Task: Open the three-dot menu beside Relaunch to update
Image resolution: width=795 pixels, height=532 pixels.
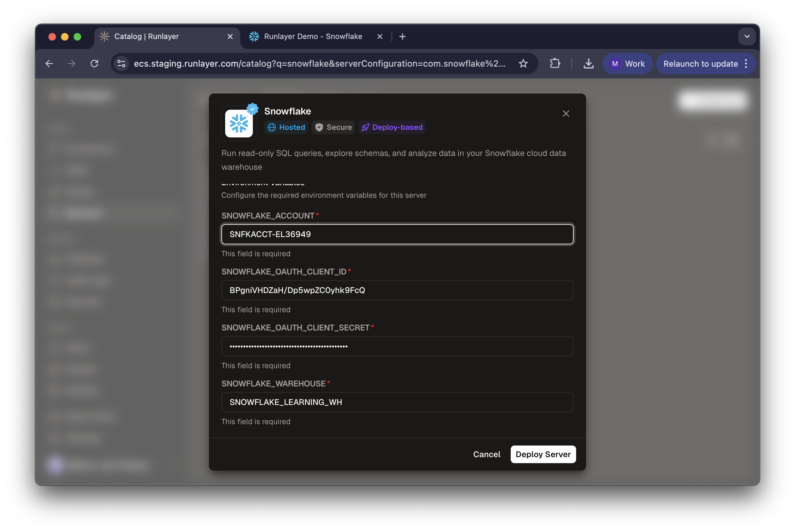Action: (x=746, y=64)
